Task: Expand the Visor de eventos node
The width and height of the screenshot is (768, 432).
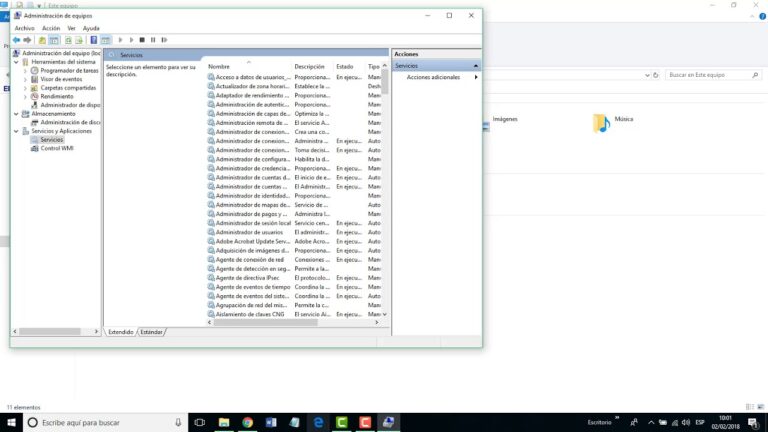Action: tap(25, 79)
